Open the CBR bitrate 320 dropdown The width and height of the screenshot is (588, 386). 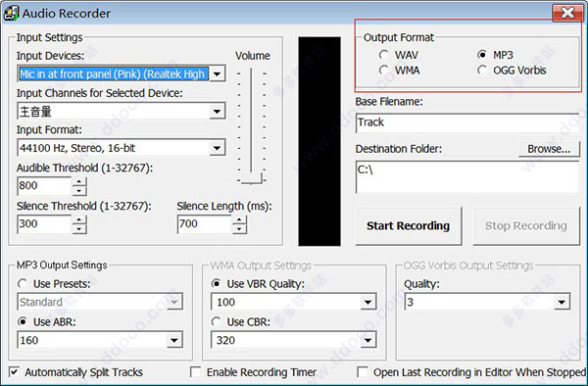[367, 340]
